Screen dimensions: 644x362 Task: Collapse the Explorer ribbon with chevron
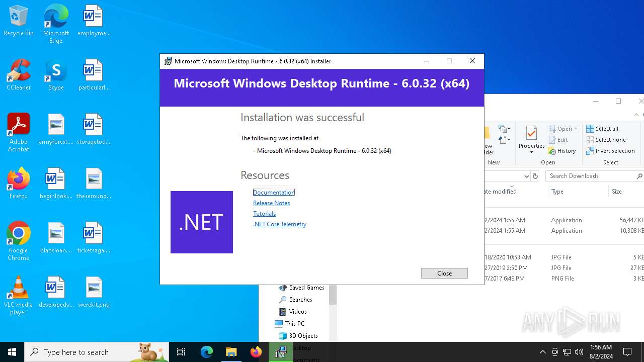click(x=637, y=115)
